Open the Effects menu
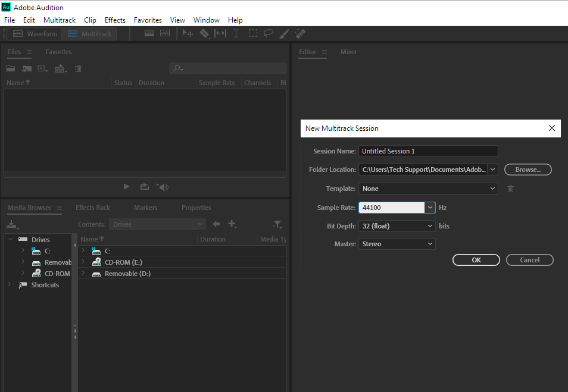Viewport: 568px width, 392px height. (115, 20)
